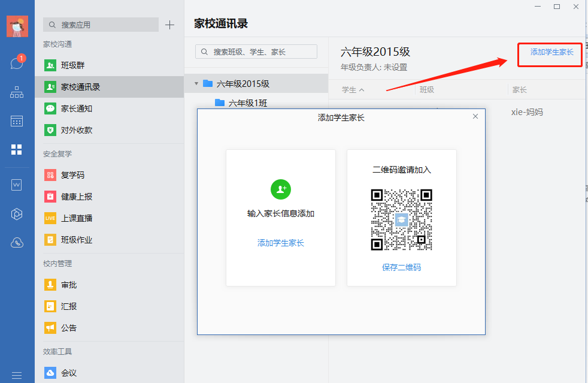588x383 pixels.
Task: Click the 班级 column header
Action: coord(427,90)
